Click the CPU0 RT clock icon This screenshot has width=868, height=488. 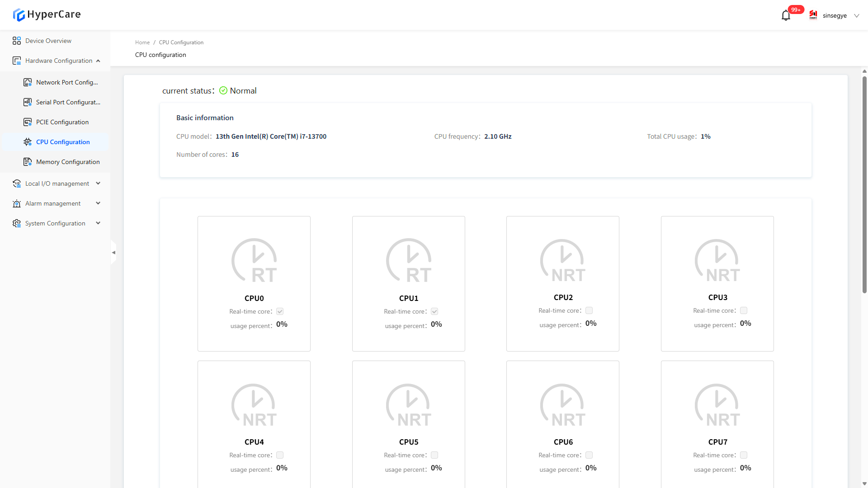pyautogui.click(x=254, y=261)
